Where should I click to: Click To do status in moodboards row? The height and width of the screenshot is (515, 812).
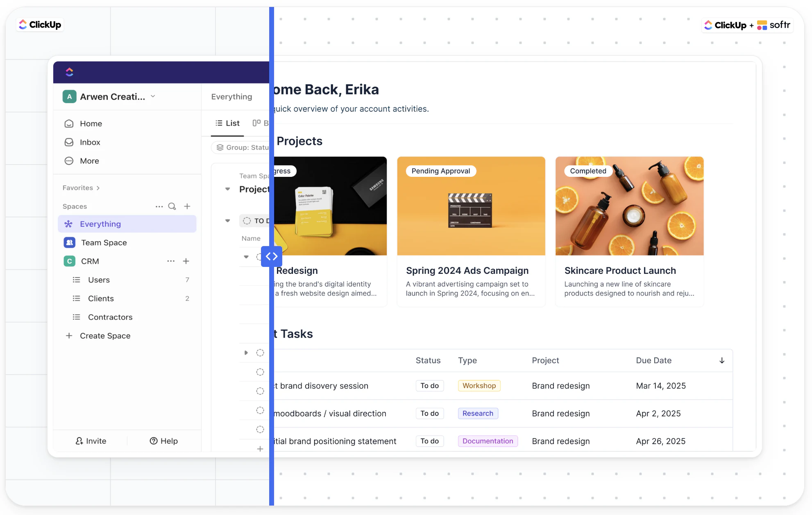[x=429, y=413]
